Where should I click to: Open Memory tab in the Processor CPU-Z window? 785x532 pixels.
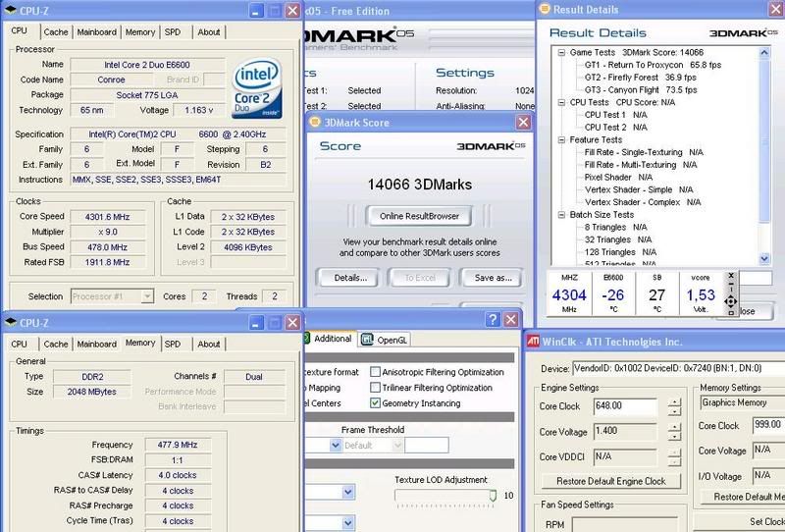139,32
